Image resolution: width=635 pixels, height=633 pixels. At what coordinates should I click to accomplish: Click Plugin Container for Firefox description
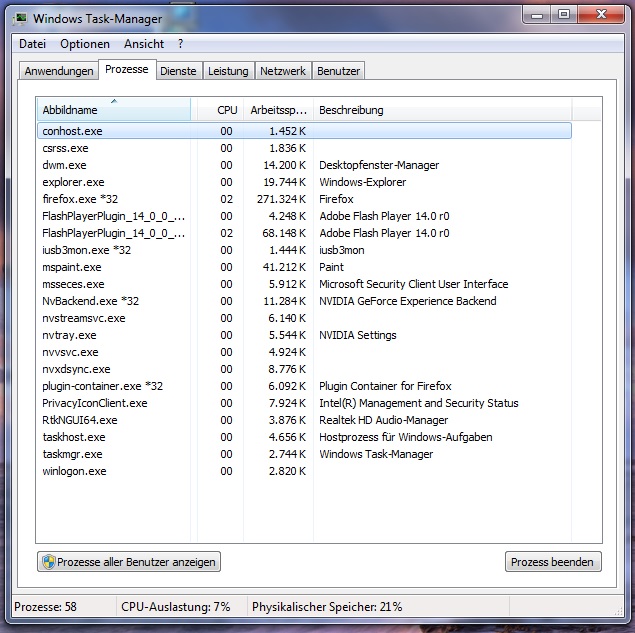[385, 386]
